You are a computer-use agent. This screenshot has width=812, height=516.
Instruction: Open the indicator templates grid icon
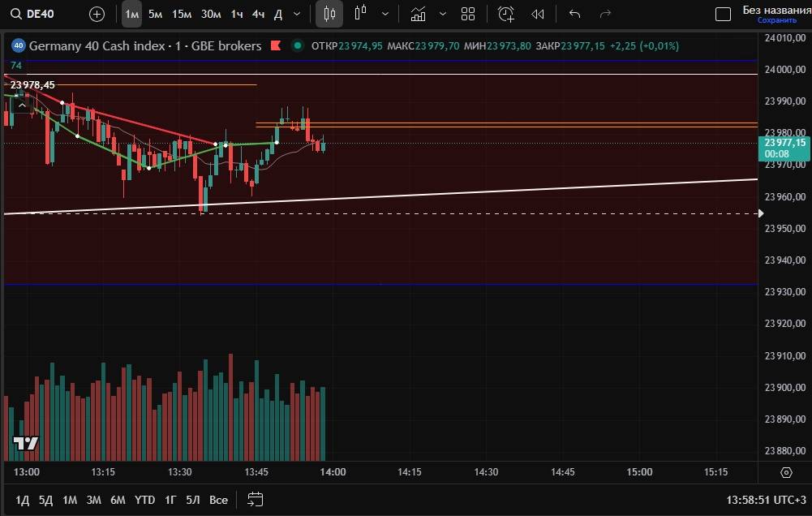click(x=468, y=14)
